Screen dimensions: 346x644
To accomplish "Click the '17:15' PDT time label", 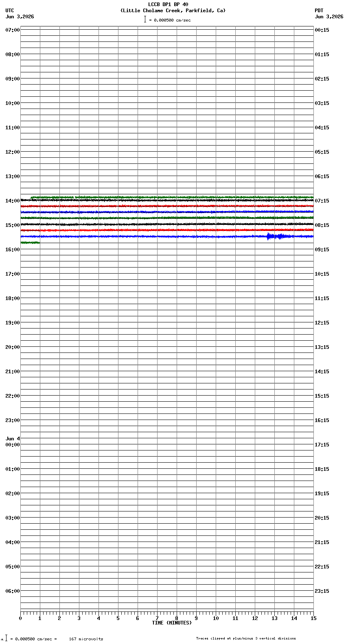I will coord(322,445).
